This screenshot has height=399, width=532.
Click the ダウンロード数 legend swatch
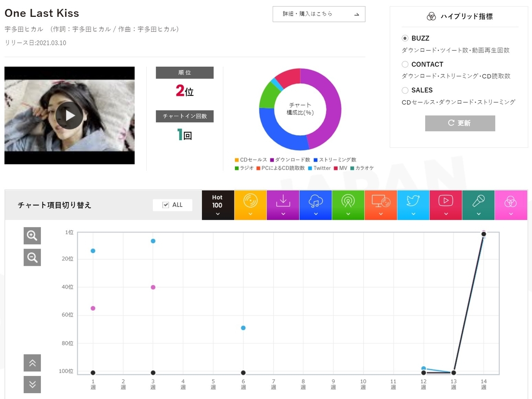[x=272, y=160]
